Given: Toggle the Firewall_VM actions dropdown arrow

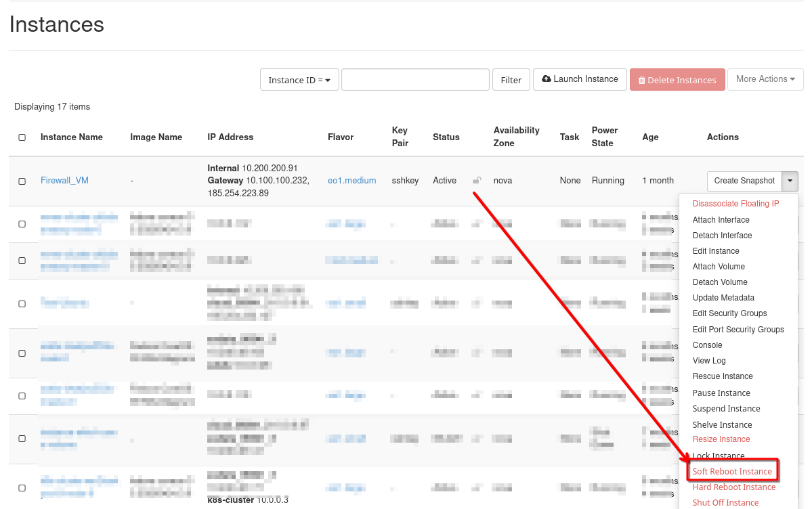Looking at the screenshot, I should [790, 181].
